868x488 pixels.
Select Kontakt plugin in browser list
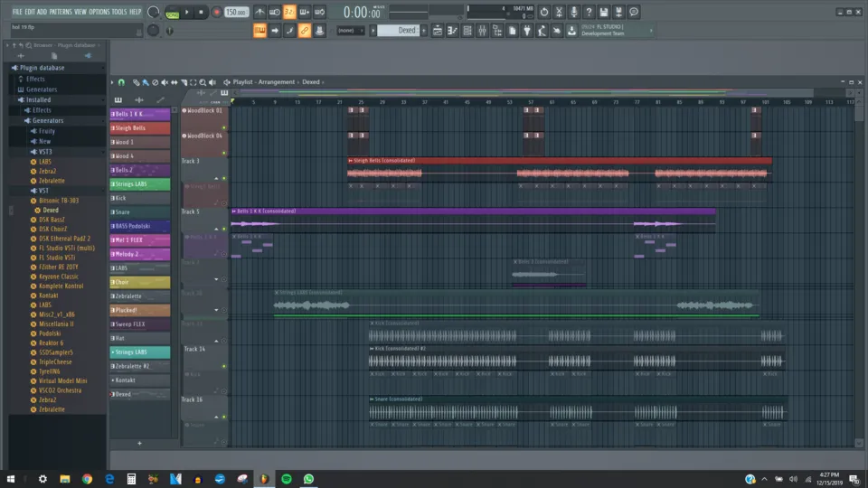50,296
